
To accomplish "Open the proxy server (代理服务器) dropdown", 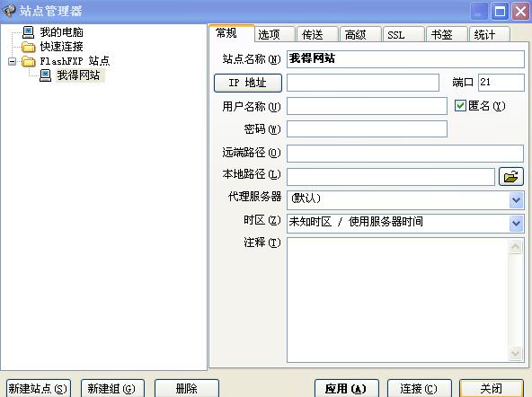I will pos(516,199).
